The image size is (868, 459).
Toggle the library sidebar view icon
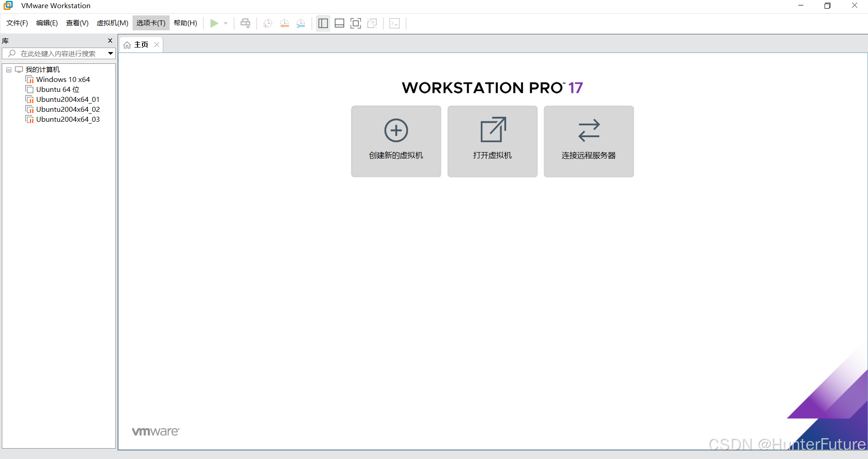coord(323,23)
